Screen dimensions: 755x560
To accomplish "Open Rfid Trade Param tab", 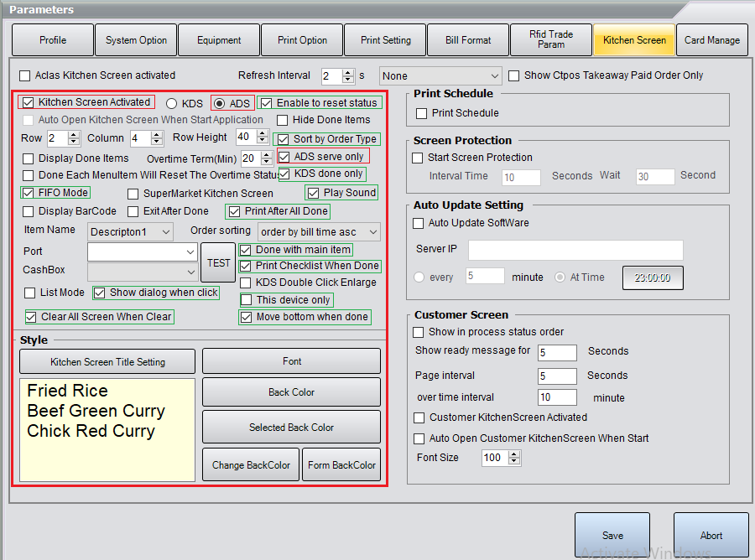I will [551, 40].
